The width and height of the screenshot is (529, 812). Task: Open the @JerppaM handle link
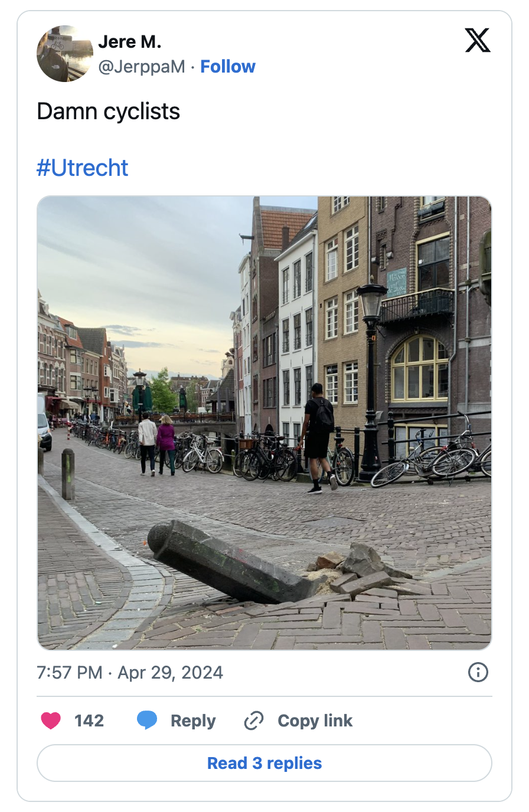142,67
